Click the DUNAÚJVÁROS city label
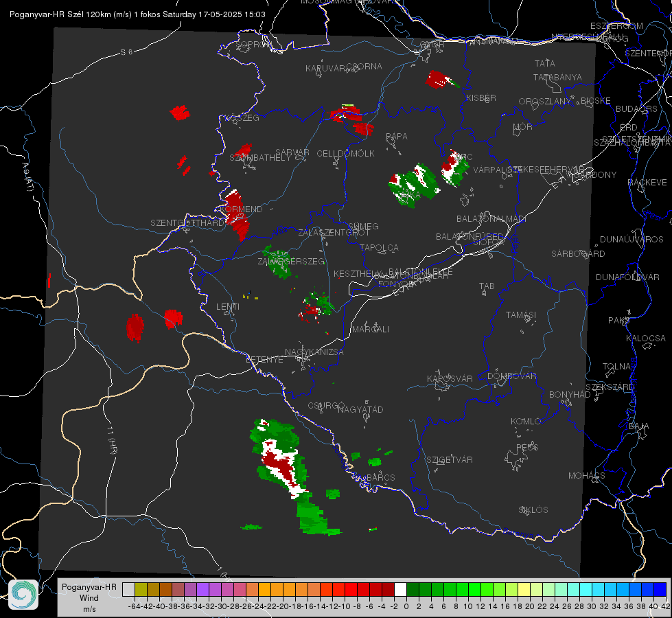The width and height of the screenshot is (672, 618). [632, 240]
